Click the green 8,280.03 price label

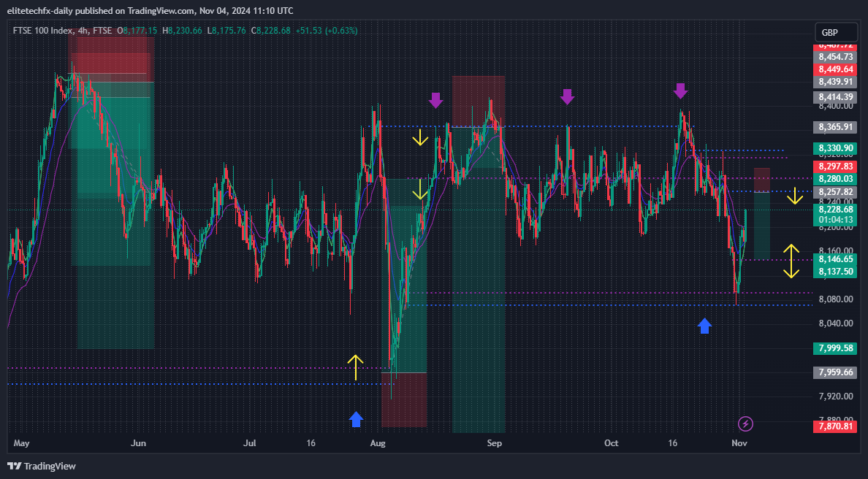[835, 179]
